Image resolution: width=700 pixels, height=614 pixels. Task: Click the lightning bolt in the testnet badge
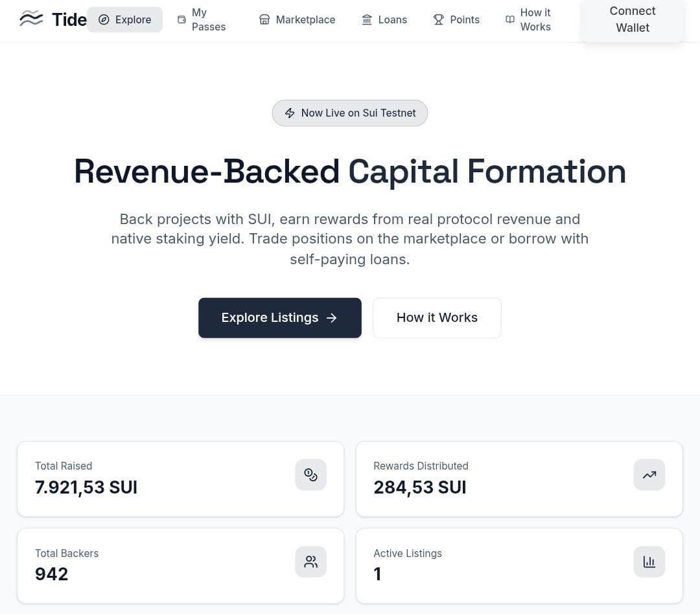click(290, 113)
